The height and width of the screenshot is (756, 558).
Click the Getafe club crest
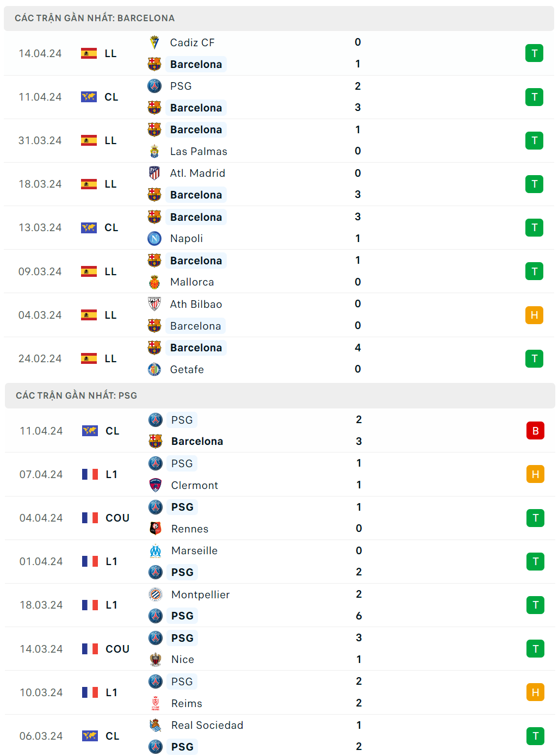click(154, 369)
